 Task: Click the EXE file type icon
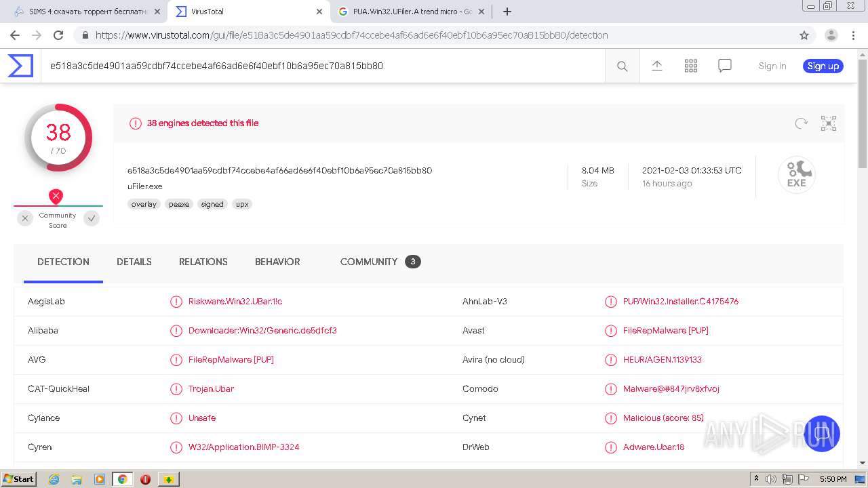coord(796,175)
